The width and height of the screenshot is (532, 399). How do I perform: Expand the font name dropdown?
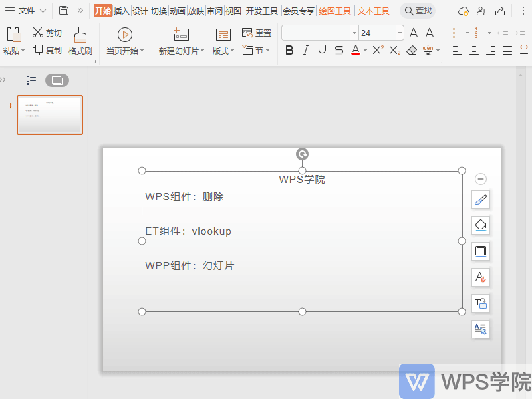tap(354, 33)
